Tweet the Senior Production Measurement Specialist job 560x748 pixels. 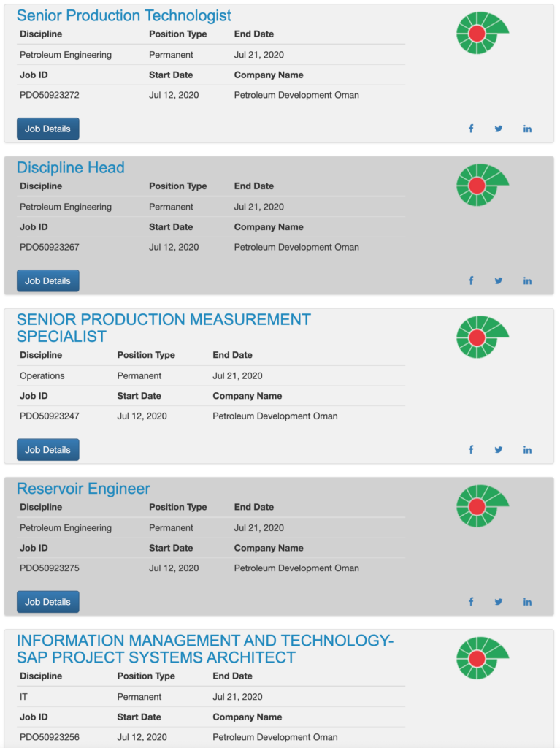[499, 450]
